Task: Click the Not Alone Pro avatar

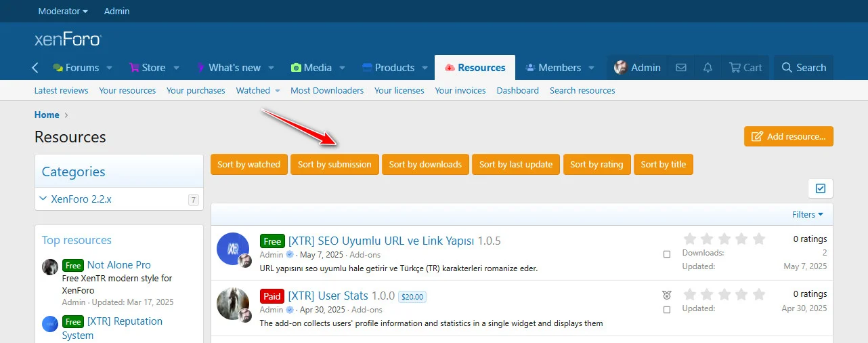Action: (50, 266)
